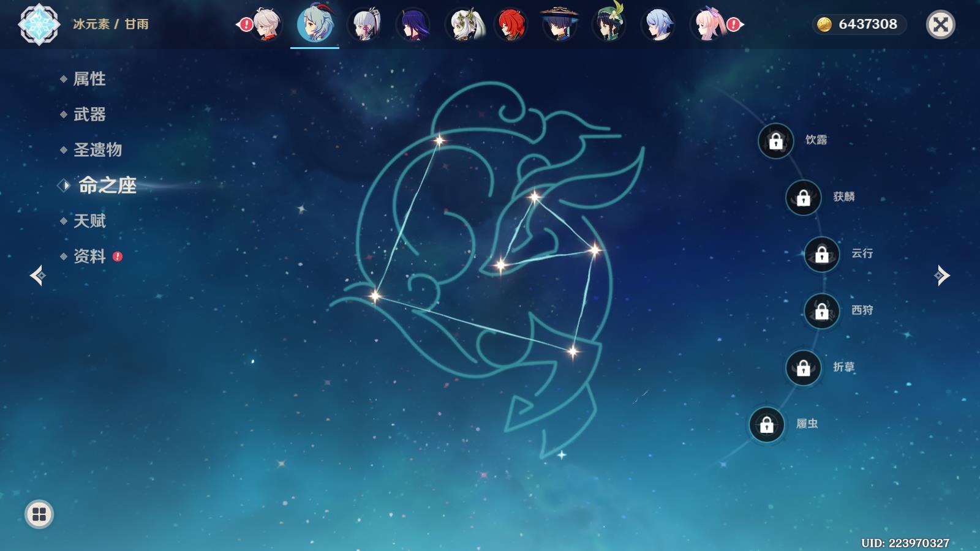This screenshot has height=551, width=980.
Task: Open the 属性 attributes menu
Action: (x=89, y=79)
